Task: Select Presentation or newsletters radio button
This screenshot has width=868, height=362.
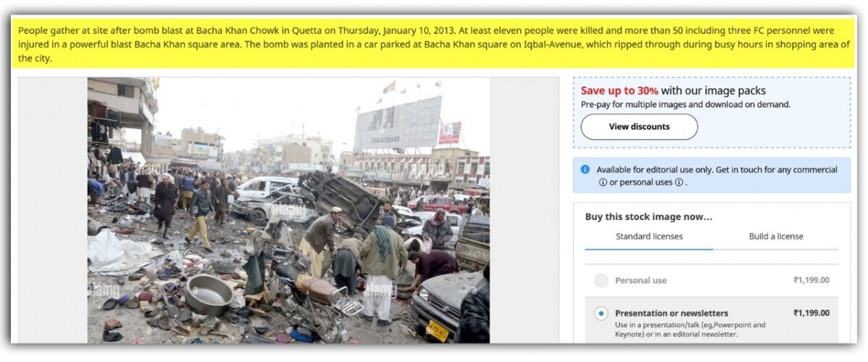Action: [601, 313]
